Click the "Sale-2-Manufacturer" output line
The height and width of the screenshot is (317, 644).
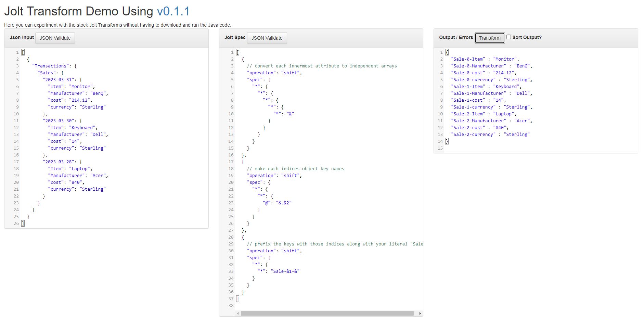tap(491, 121)
